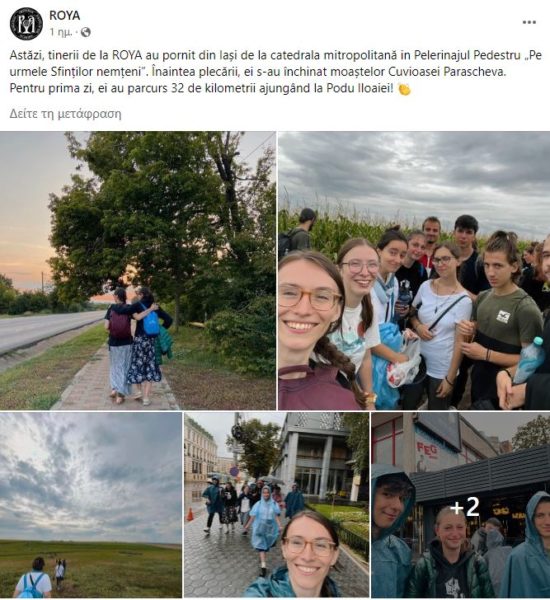The width and height of the screenshot is (550, 600).
Task: Open the ROYA page name link
Action: click(x=65, y=15)
